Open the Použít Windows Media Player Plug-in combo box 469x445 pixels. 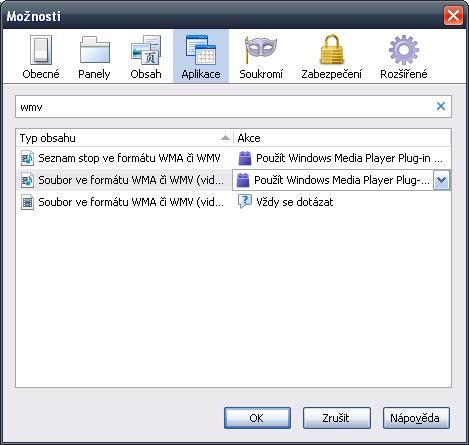coord(341,180)
